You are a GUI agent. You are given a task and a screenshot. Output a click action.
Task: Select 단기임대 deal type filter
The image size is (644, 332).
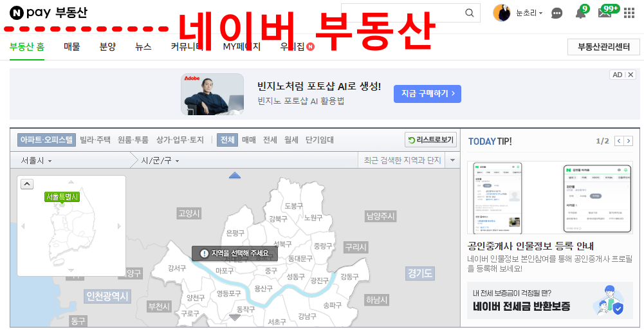click(x=320, y=140)
